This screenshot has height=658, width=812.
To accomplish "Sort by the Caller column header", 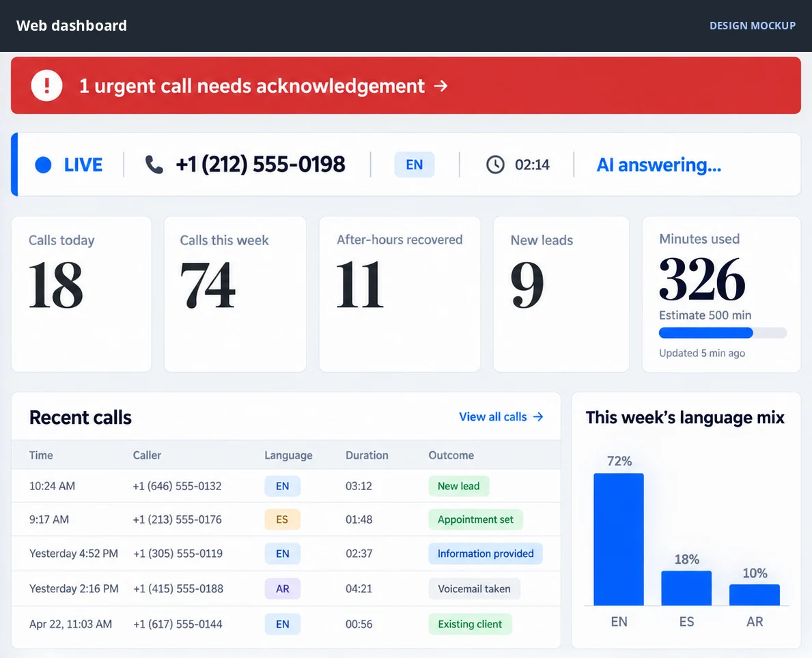I will click(147, 455).
